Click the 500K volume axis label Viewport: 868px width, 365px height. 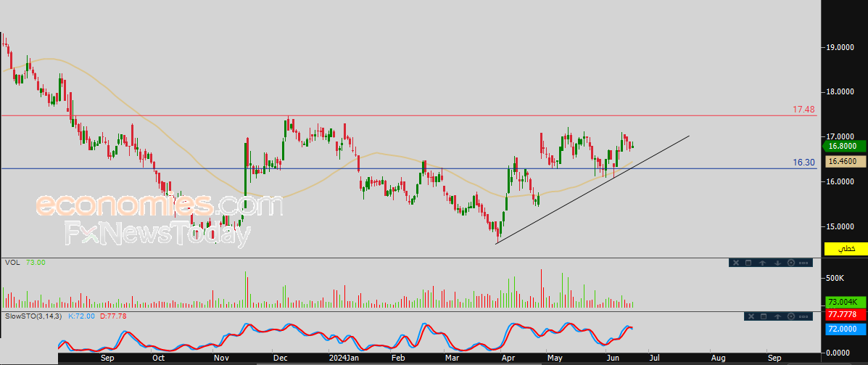(x=834, y=278)
